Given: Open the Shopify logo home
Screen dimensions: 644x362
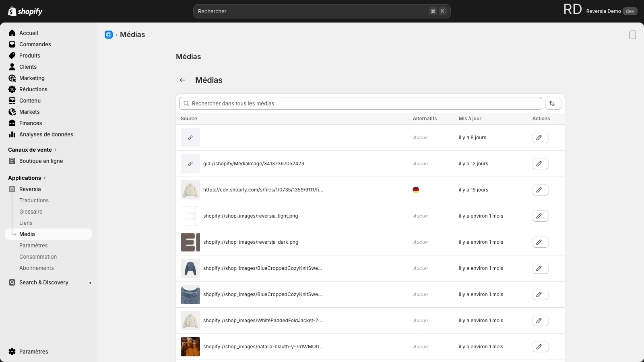Looking at the screenshot, I should 25,11.
